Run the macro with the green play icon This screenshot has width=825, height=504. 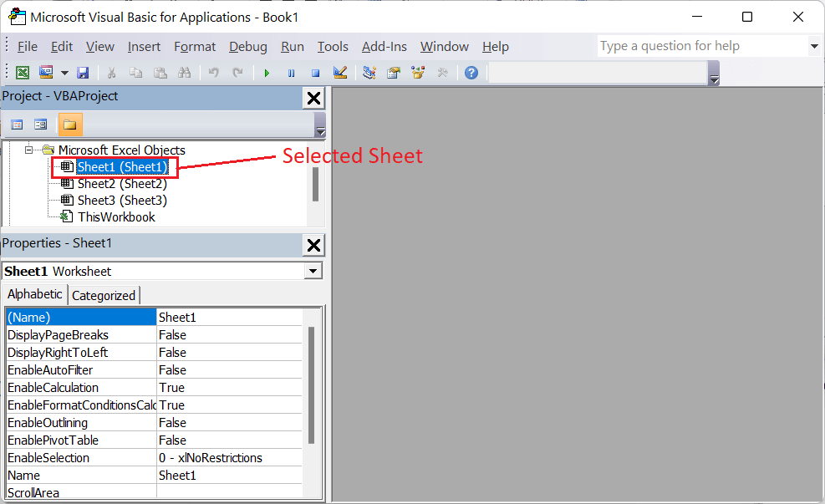click(267, 73)
